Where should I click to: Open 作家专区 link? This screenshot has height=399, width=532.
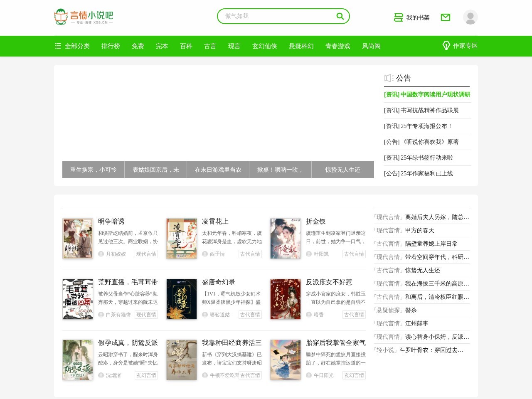pyautogui.click(x=465, y=46)
